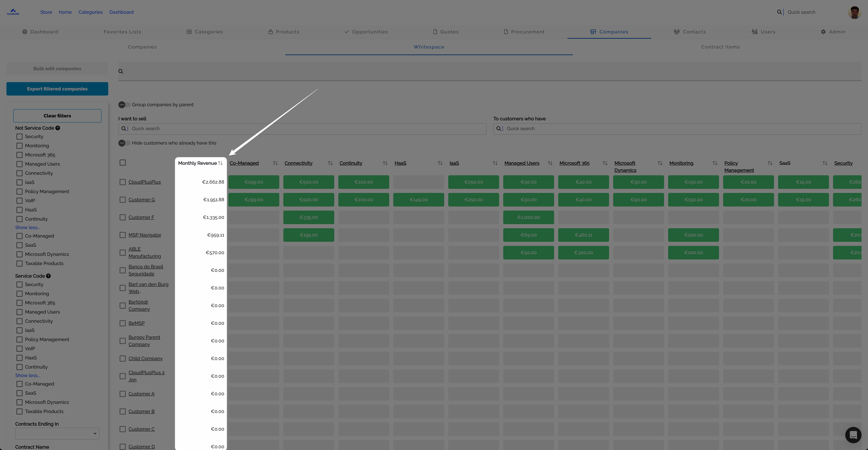
Task: Click the Categories top navigation link
Action: (x=91, y=12)
